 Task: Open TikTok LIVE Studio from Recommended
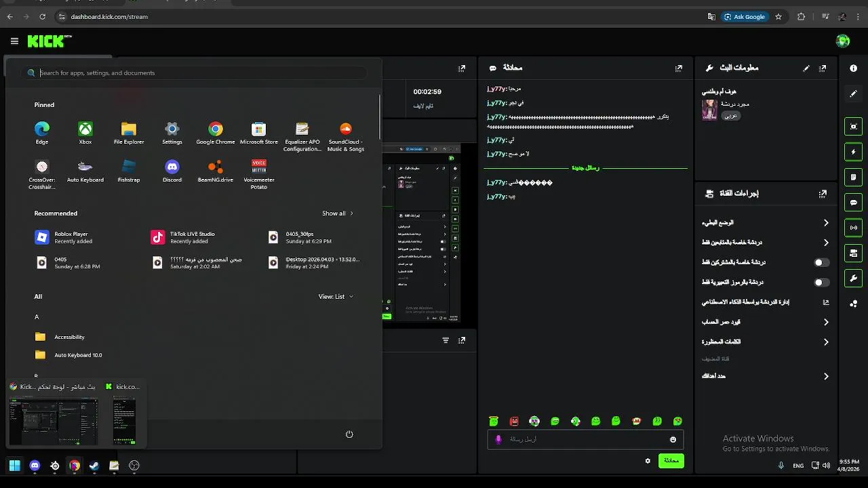(x=183, y=237)
